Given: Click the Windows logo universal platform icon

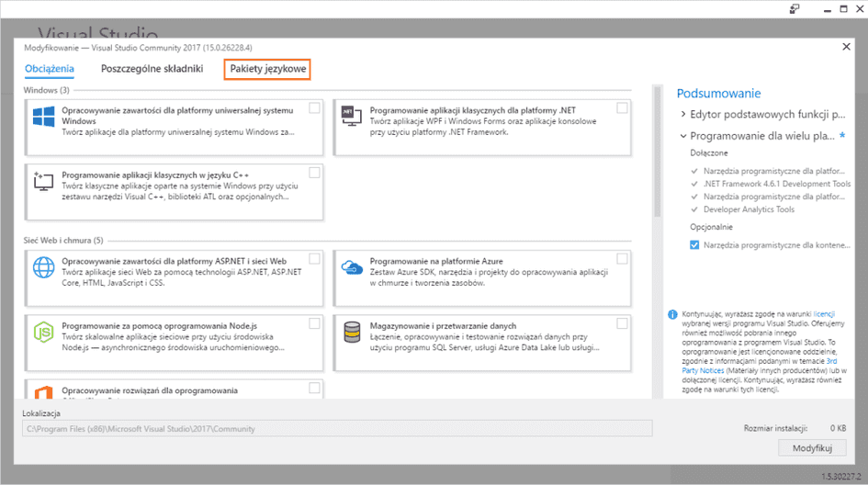Looking at the screenshot, I should click(43, 118).
